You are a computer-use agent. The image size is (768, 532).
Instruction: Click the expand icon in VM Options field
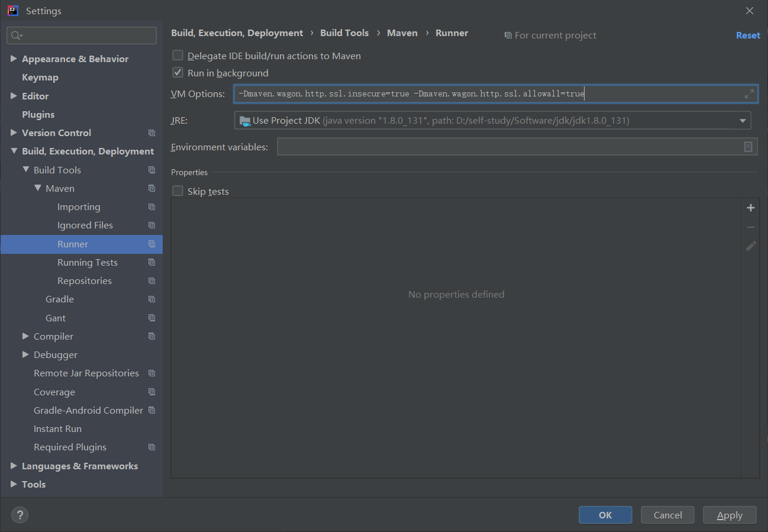click(749, 94)
